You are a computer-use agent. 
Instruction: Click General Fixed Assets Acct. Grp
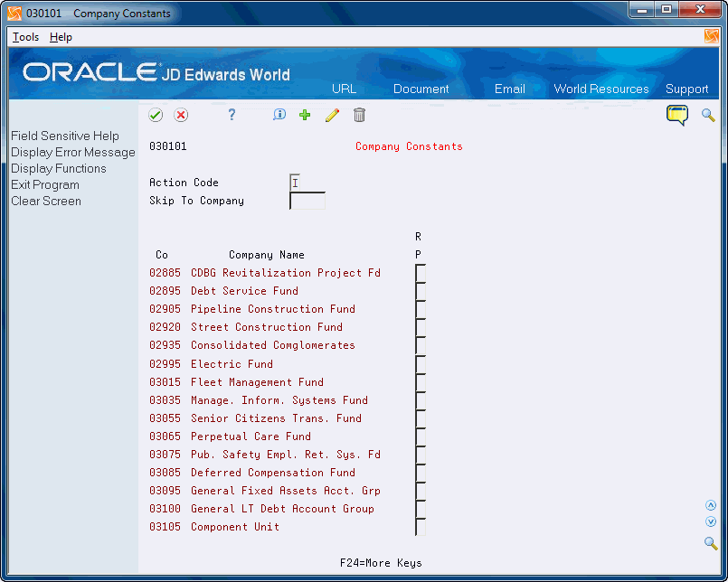point(286,491)
